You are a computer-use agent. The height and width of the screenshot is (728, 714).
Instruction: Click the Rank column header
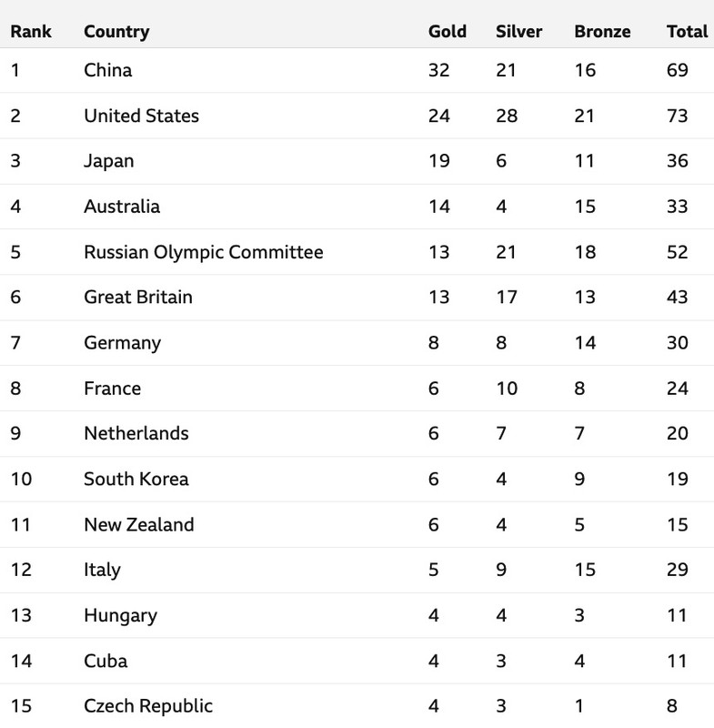click(x=31, y=32)
